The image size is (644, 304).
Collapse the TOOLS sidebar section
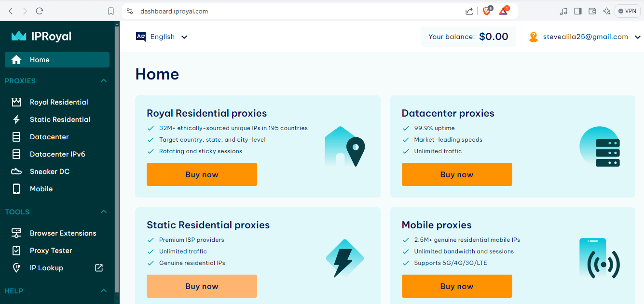click(x=104, y=212)
